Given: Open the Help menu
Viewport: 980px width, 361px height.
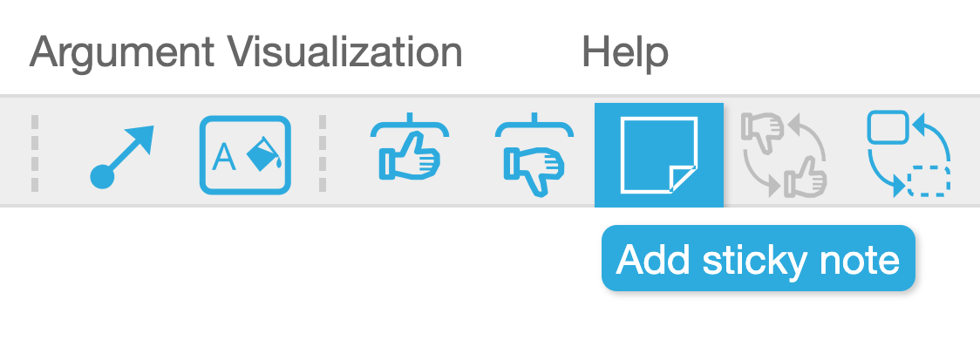Looking at the screenshot, I should click(x=625, y=52).
